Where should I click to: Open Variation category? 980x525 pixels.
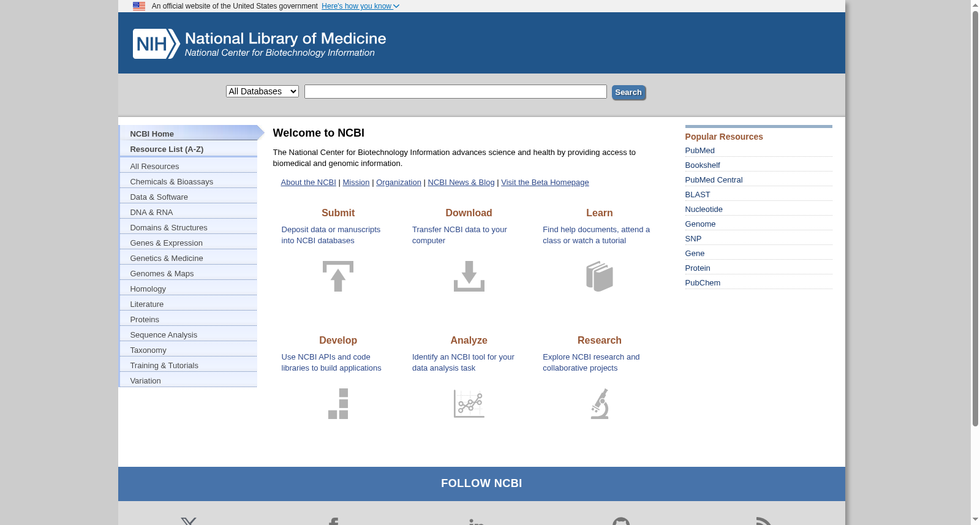pos(189,380)
